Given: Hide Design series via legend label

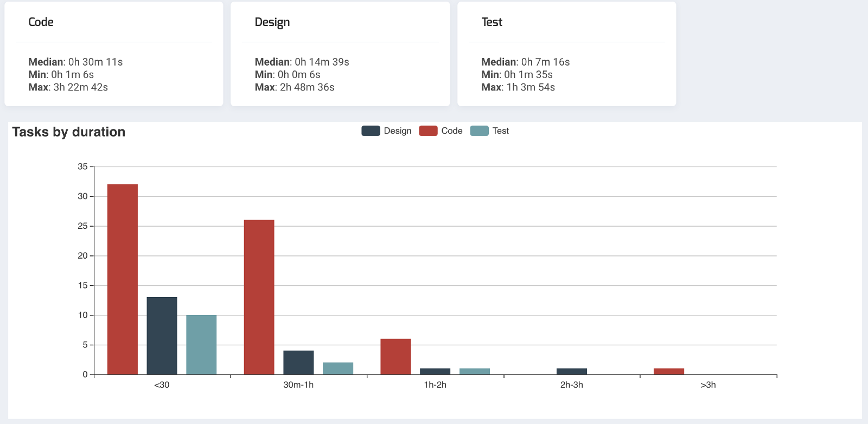Looking at the screenshot, I should tap(398, 131).
